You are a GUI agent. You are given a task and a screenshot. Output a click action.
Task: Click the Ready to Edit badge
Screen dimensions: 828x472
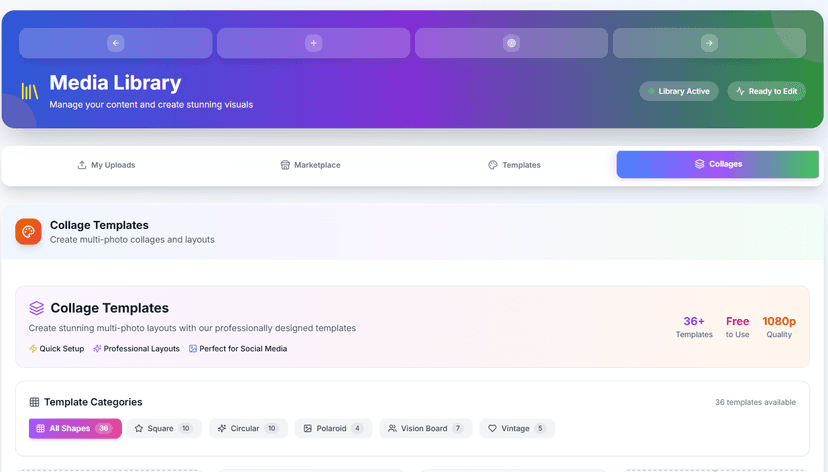pyautogui.click(x=766, y=91)
